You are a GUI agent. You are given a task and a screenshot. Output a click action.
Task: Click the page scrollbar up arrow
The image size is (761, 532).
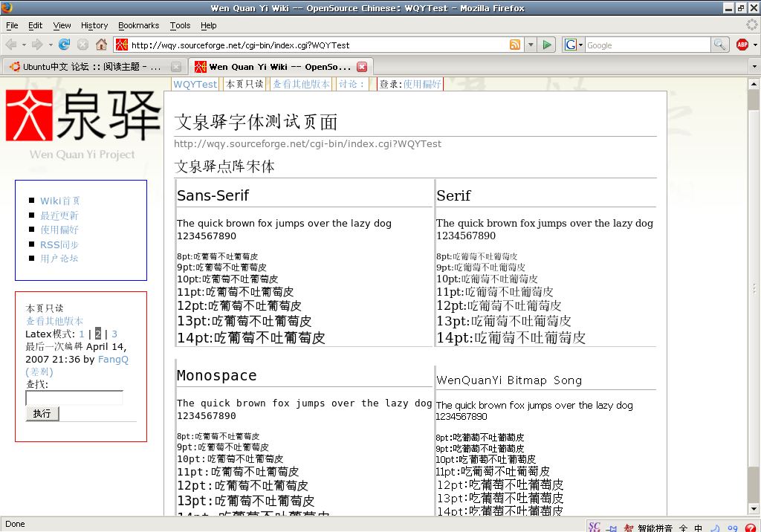tap(754, 83)
